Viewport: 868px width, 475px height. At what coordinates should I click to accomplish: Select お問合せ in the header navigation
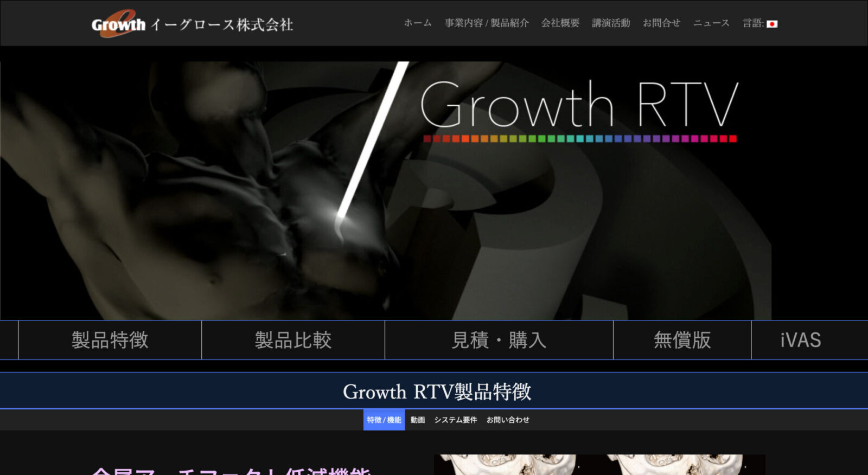click(x=661, y=23)
